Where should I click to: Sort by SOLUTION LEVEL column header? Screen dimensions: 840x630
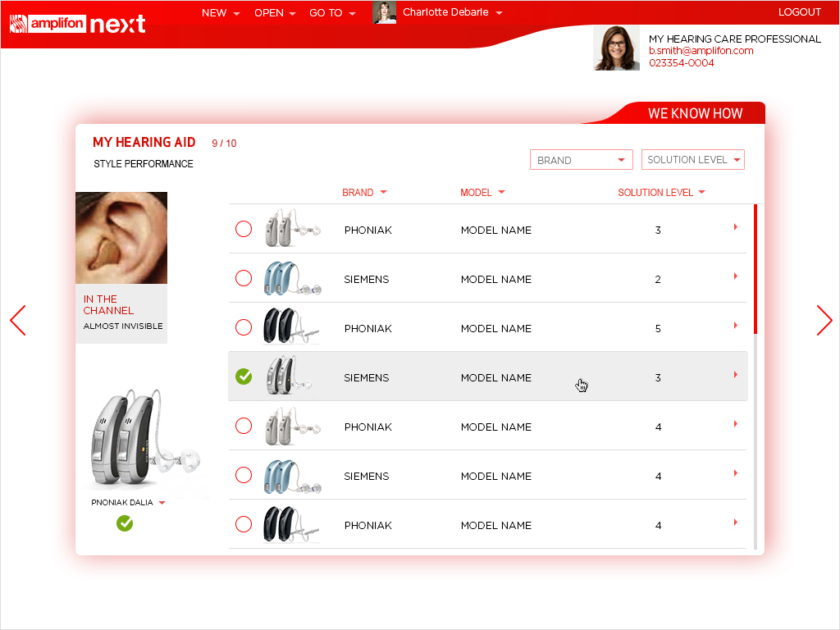point(661,192)
